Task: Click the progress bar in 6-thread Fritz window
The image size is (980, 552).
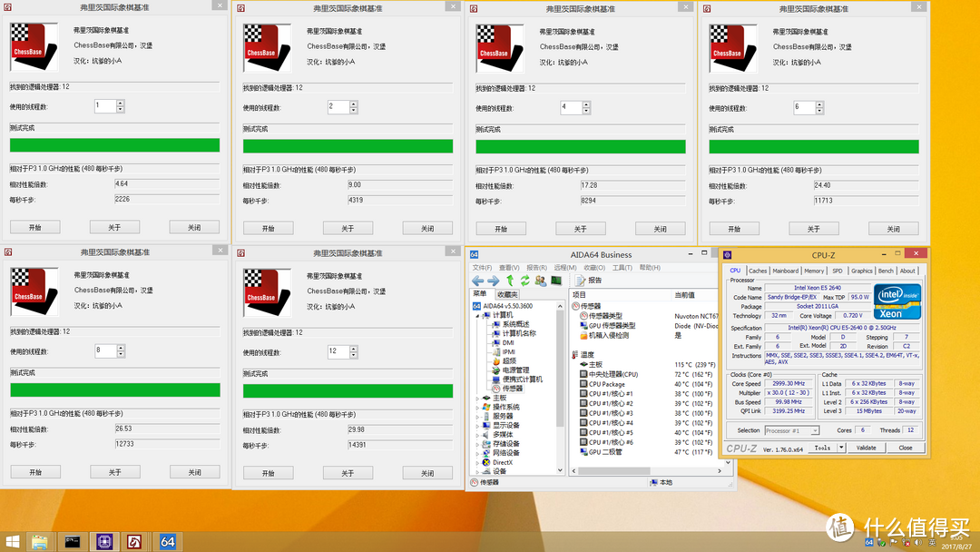Action: coord(814,147)
